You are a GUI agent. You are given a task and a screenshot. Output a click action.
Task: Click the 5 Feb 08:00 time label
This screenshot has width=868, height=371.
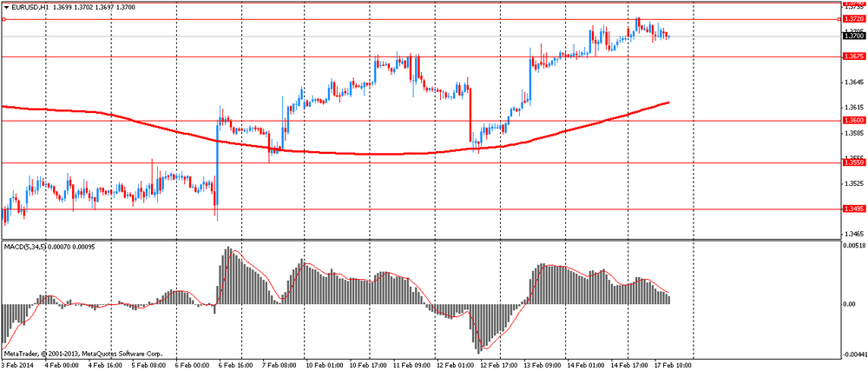pyautogui.click(x=149, y=366)
